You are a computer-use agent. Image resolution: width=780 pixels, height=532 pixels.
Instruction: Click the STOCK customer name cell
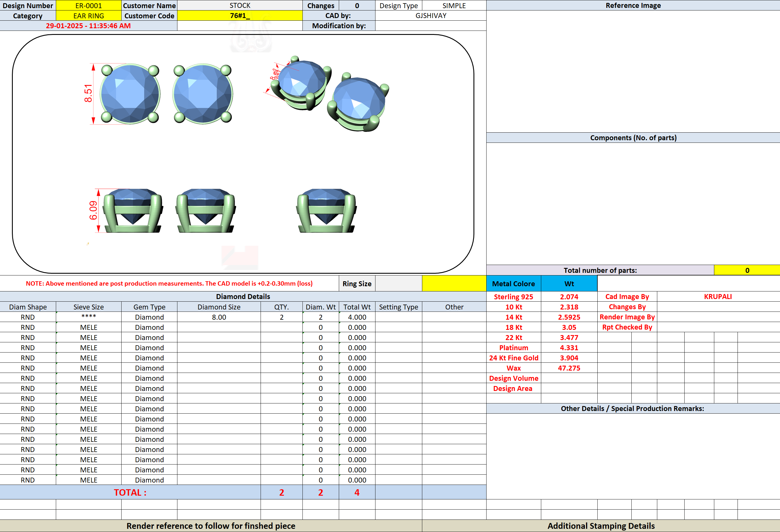pyautogui.click(x=240, y=5)
